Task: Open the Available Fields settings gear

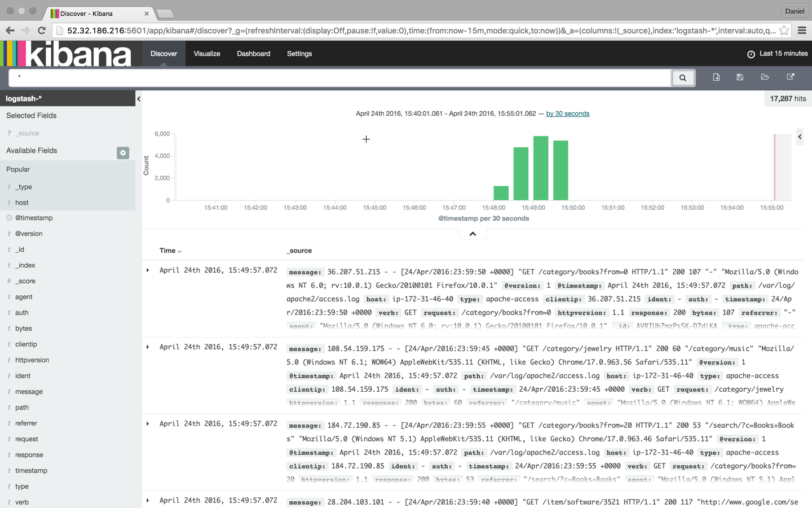Action: click(123, 152)
